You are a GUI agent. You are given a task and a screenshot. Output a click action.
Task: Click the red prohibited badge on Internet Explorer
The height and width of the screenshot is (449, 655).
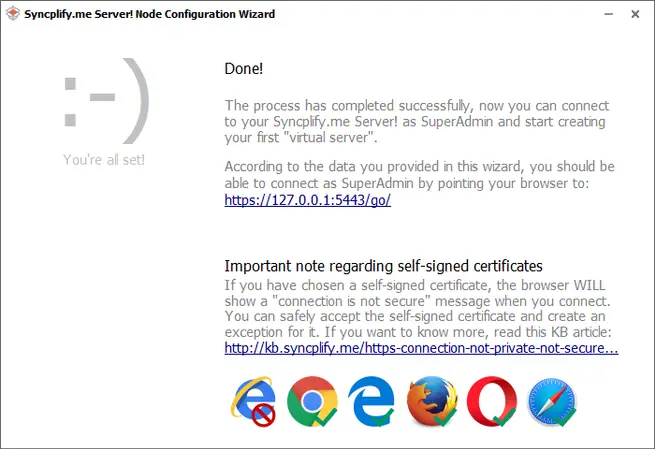coord(264,413)
